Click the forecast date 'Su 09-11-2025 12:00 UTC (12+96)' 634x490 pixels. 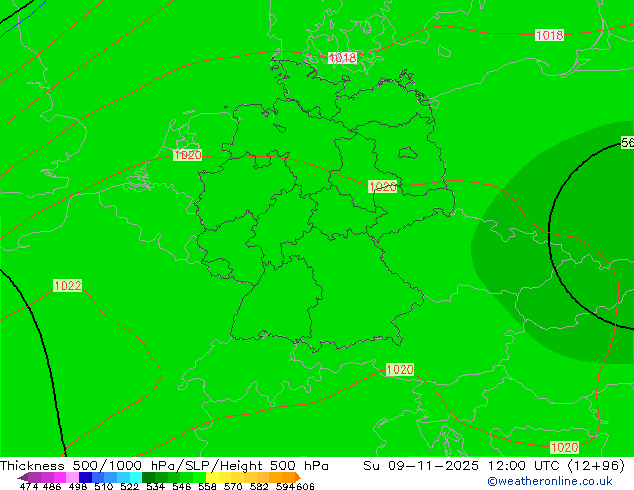click(x=494, y=466)
